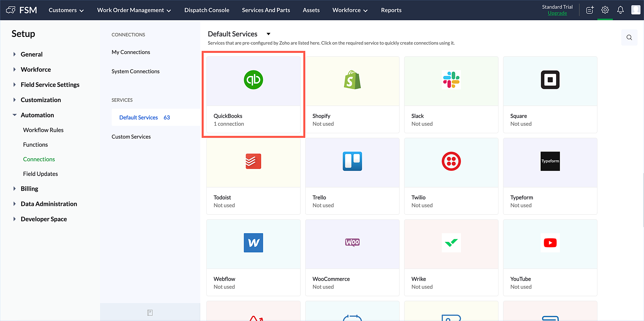The image size is (644, 321).
Task: Open the Slack service icon
Action: point(451,80)
